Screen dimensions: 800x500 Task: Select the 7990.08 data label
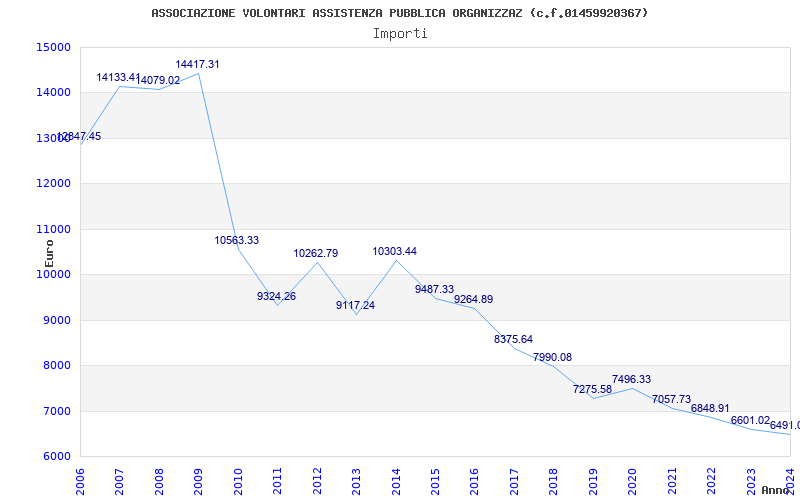pyautogui.click(x=553, y=358)
